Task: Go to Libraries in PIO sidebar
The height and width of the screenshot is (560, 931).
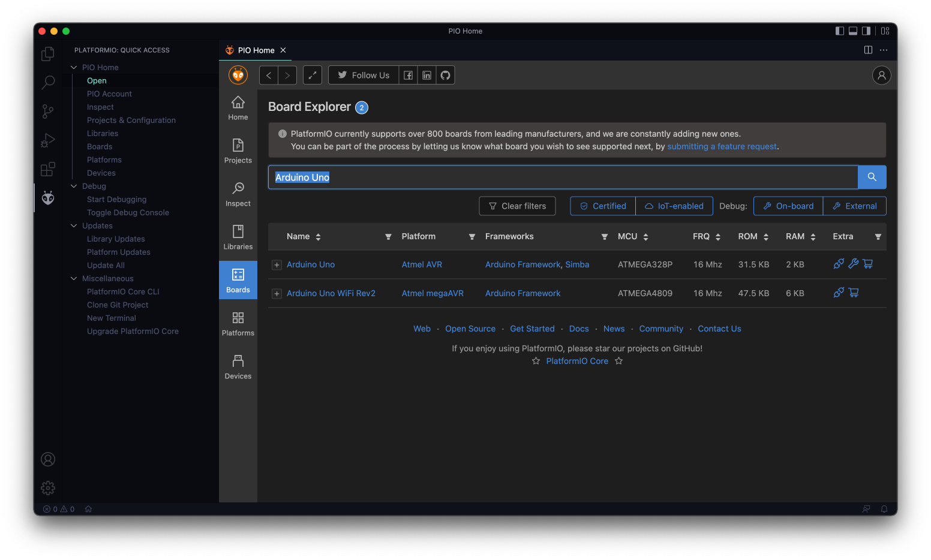Action: (x=238, y=238)
